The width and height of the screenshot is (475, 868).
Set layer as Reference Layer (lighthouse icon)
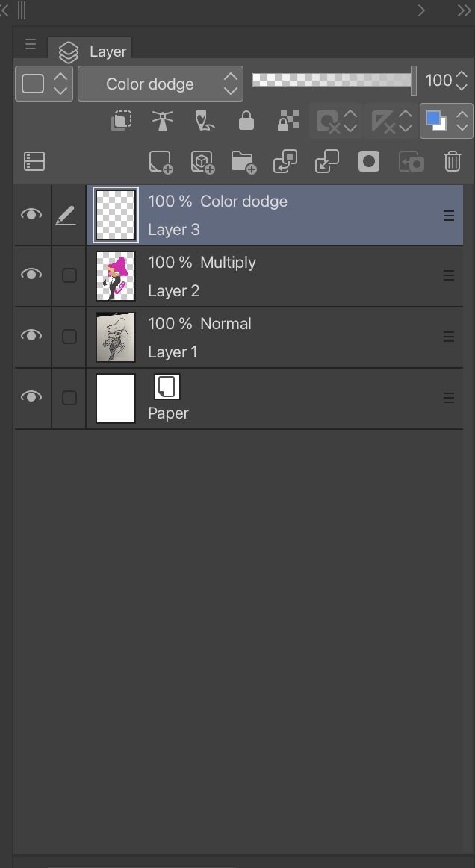coord(162,121)
